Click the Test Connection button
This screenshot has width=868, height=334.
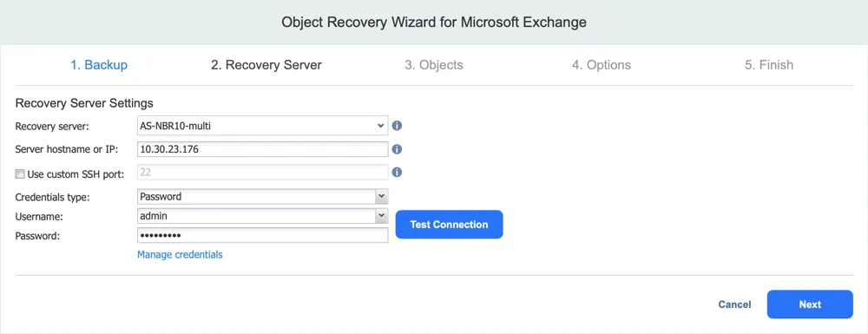pos(449,225)
